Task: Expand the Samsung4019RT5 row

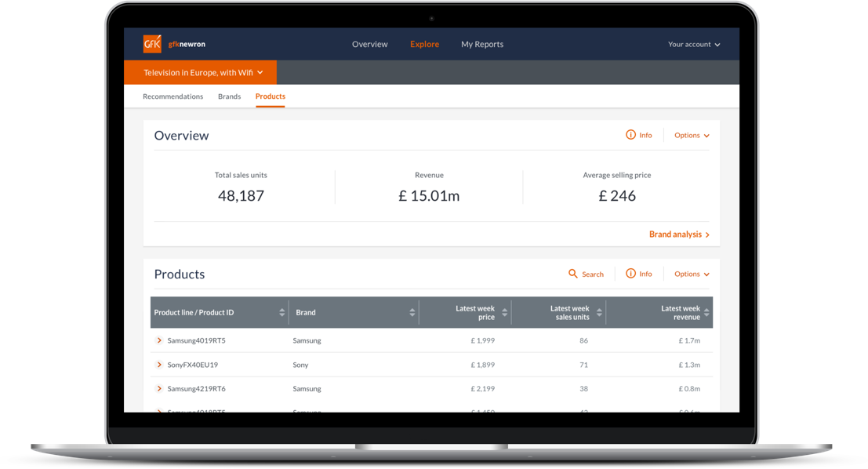Action: 159,340
